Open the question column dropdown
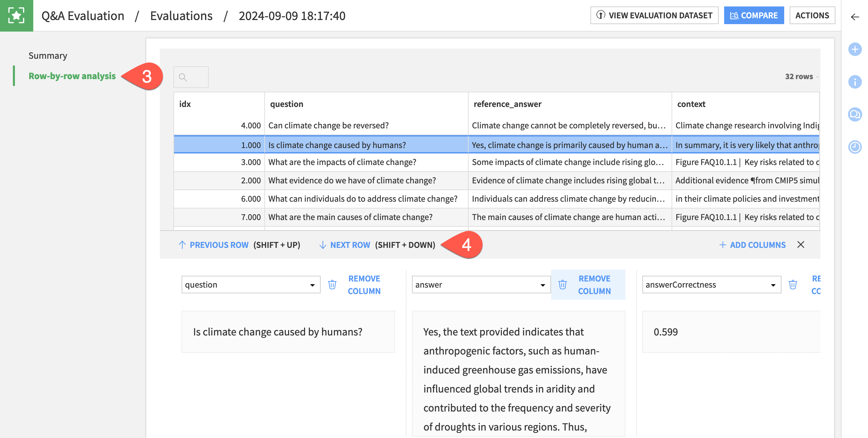This screenshot has height=438, width=868. [251, 285]
